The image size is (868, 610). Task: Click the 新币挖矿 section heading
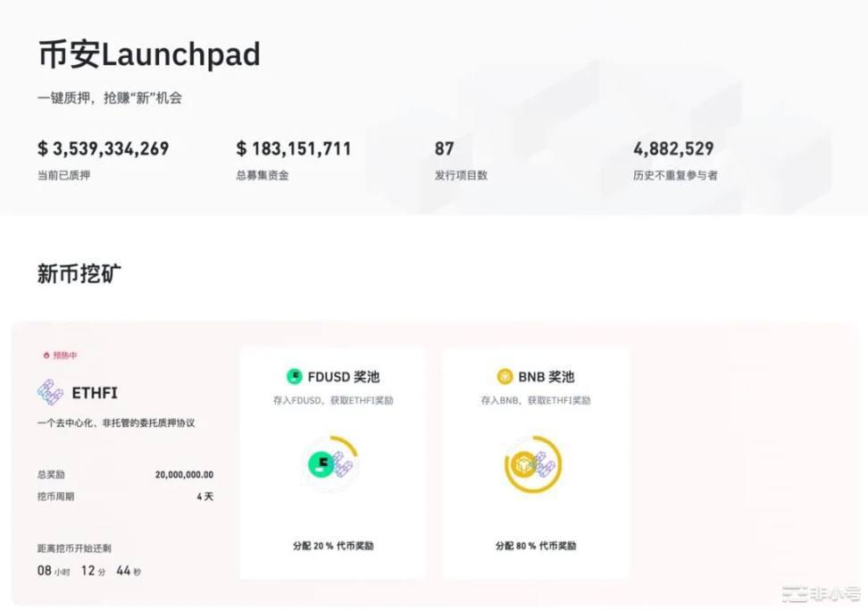(79, 274)
